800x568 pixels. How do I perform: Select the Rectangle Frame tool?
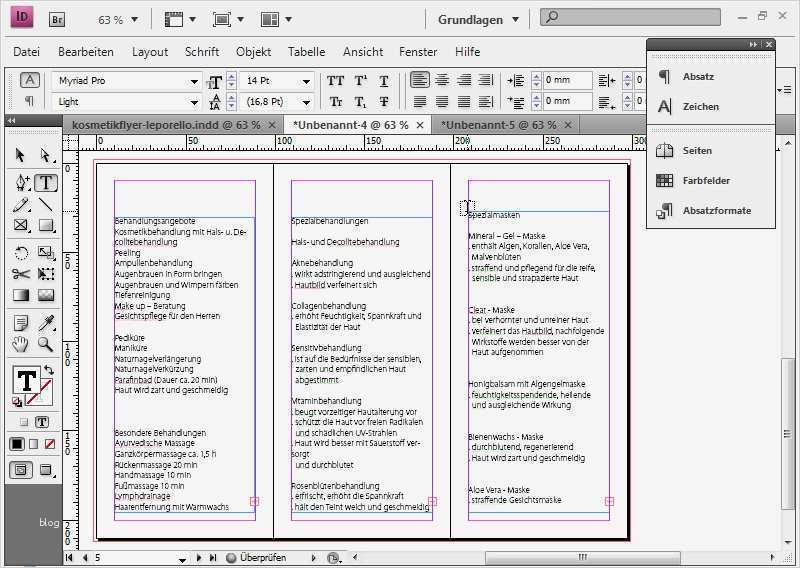(x=21, y=225)
